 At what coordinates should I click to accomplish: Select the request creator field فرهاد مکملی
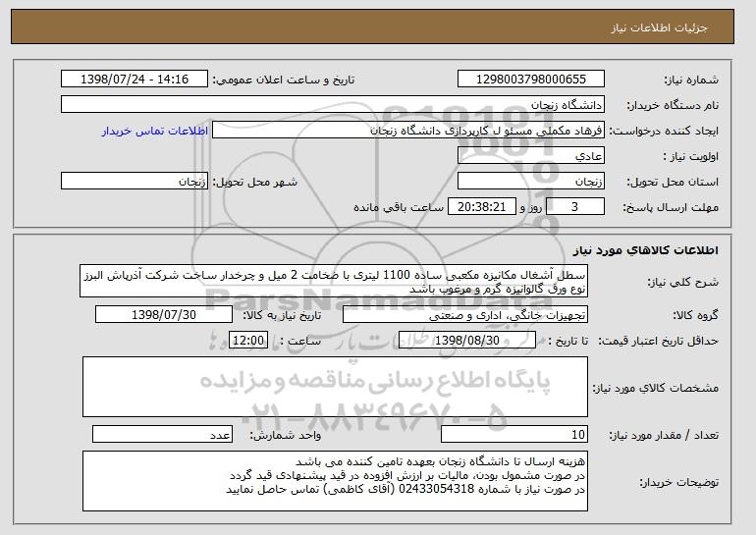(x=408, y=131)
